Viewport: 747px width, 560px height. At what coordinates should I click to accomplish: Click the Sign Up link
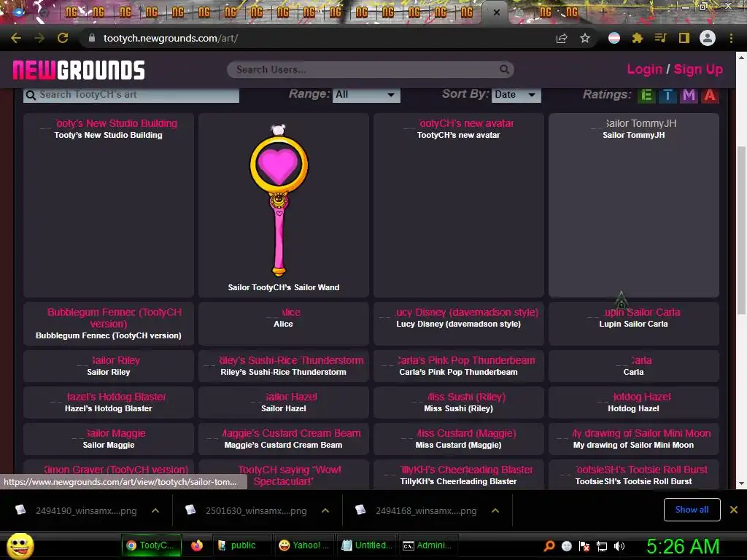tap(698, 69)
